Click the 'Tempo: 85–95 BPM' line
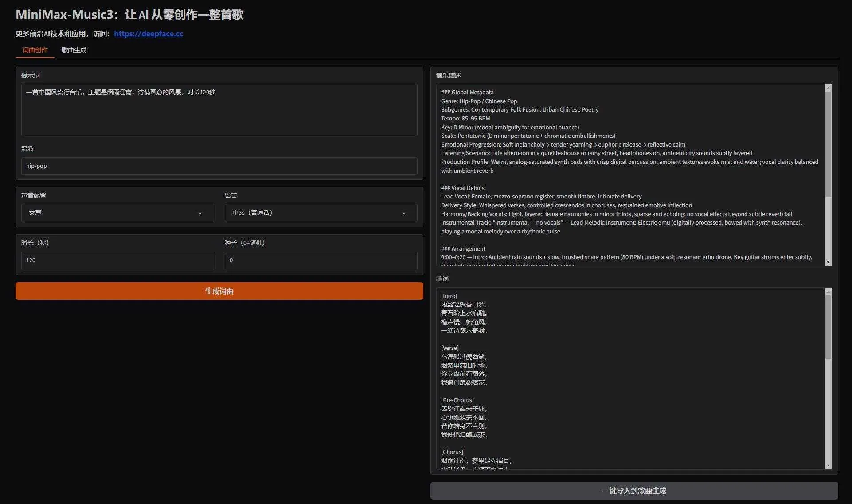 465,119
